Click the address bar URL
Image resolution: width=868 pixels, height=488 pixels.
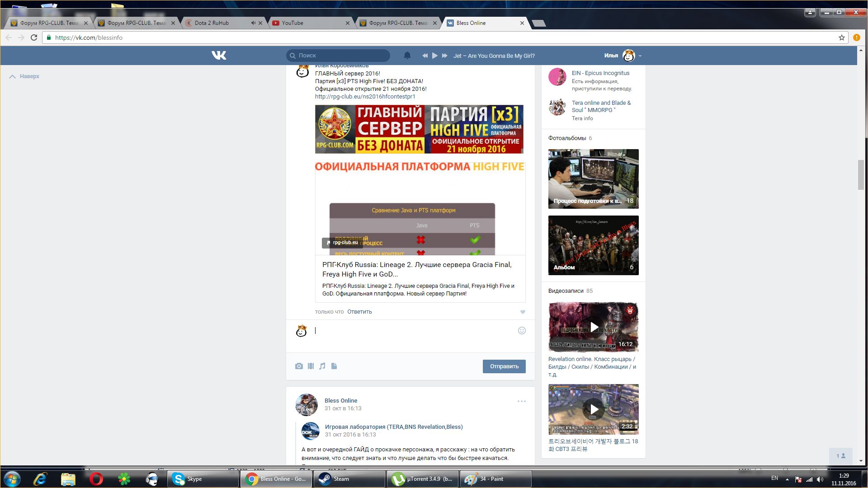click(x=89, y=38)
